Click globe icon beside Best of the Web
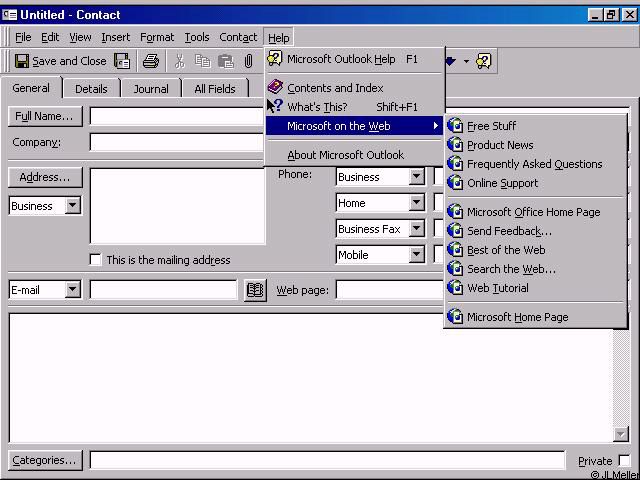This screenshot has height=480, width=640. [x=455, y=250]
